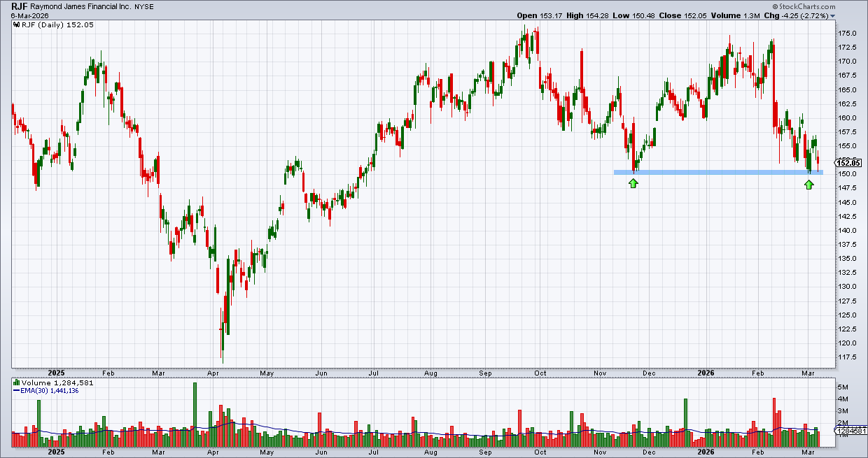Click Nov on the bottom date axis
This screenshot has height=458, width=868.
601,452
